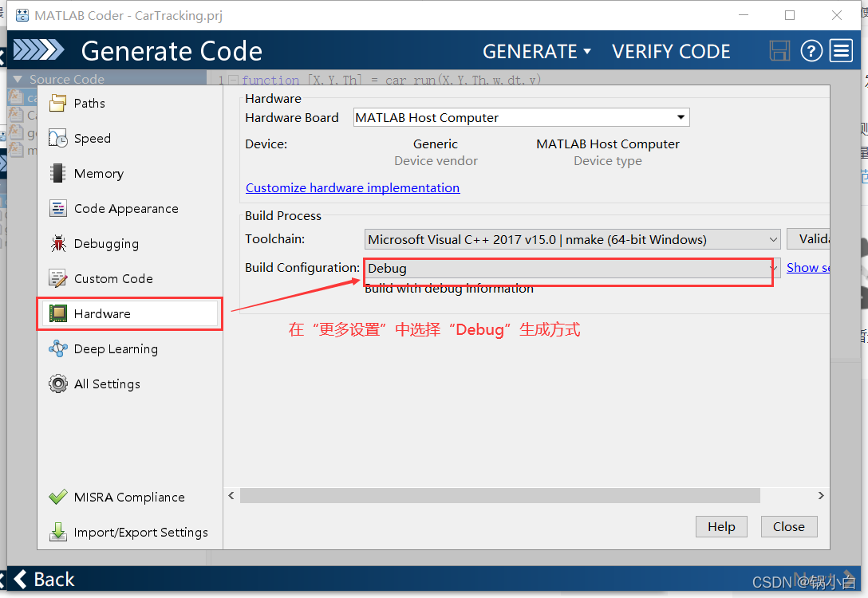Click the Deep Learning network icon
This screenshot has width=868, height=598.
pyautogui.click(x=57, y=348)
